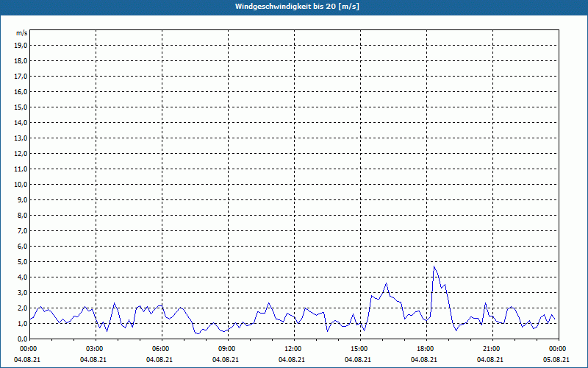Click the 13,0 y-axis label
The width and height of the screenshot is (588, 368).
21,138
